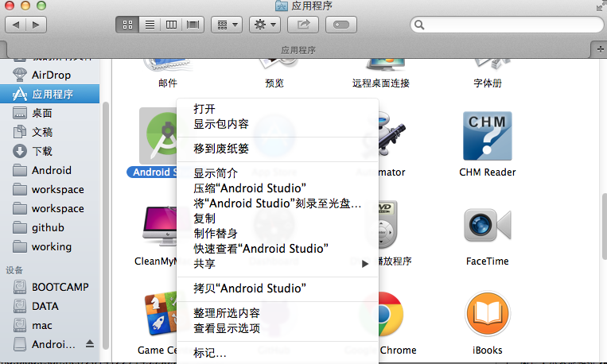Select the iBooks app icon
The image size is (607, 364).
488,313
